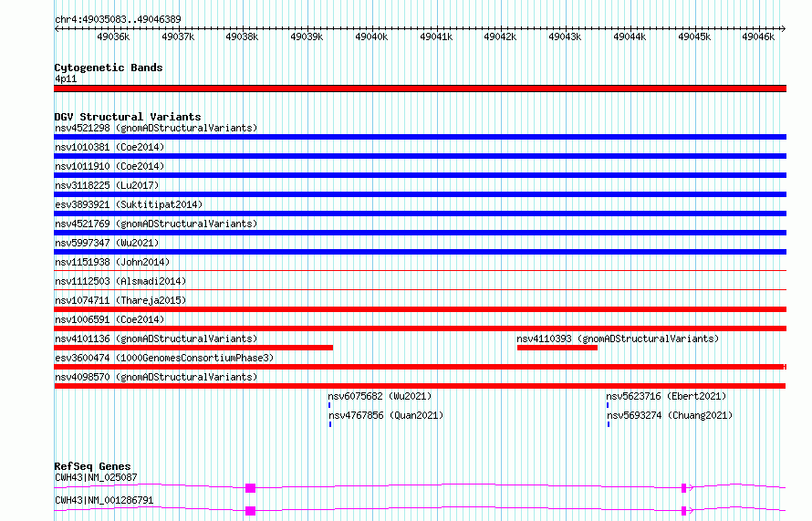Click the small arrowed exon of CWH43|NM_001286791

(684, 511)
